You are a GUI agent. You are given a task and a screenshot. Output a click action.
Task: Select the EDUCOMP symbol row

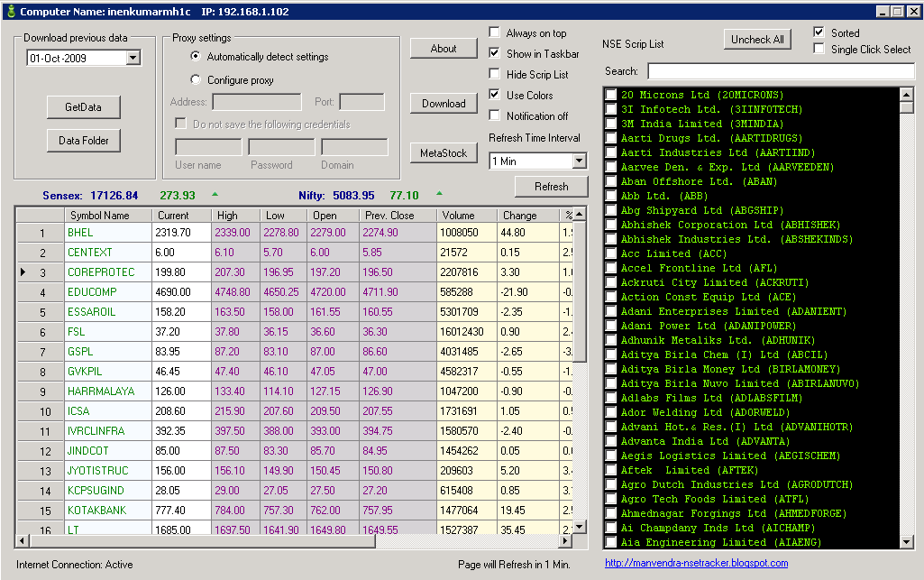(x=108, y=291)
